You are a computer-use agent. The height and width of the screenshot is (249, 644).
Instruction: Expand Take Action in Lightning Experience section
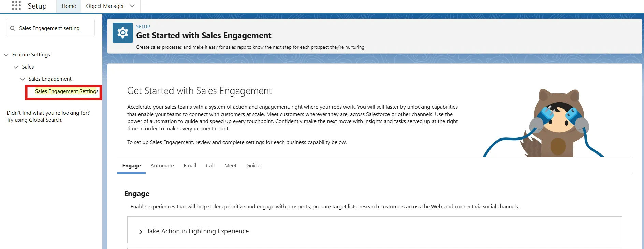(x=141, y=232)
